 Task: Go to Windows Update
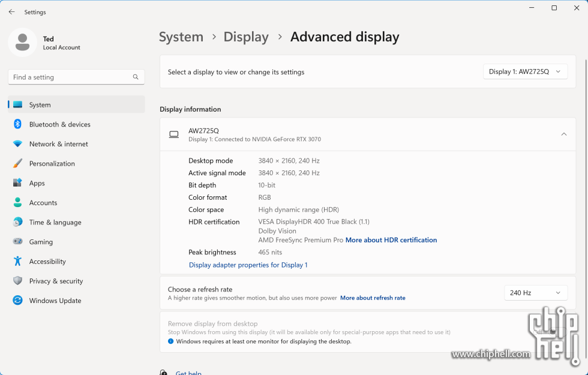(77, 301)
